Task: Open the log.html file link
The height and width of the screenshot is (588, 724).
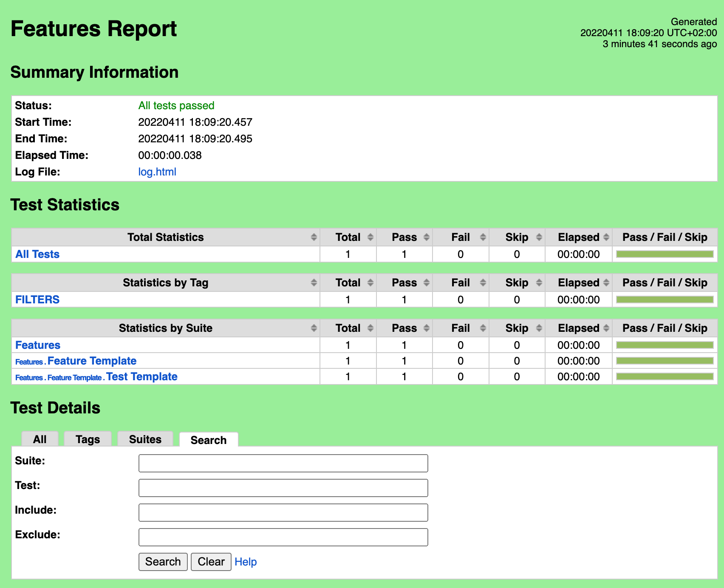Action: (157, 172)
